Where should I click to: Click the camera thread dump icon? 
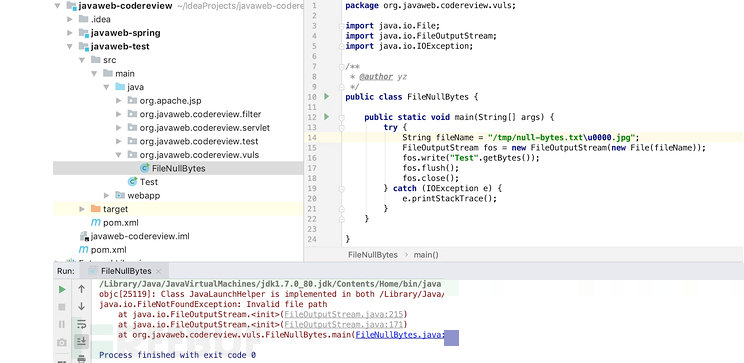(62, 342)
